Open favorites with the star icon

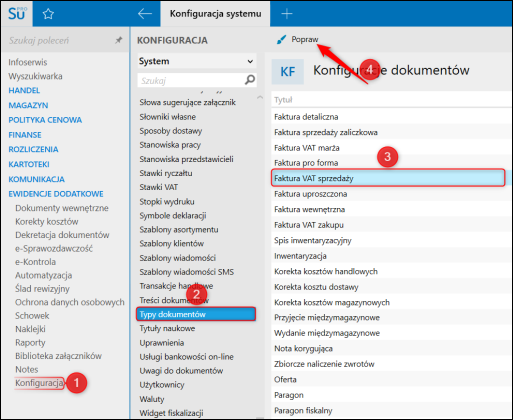click(x=48, y=14)
